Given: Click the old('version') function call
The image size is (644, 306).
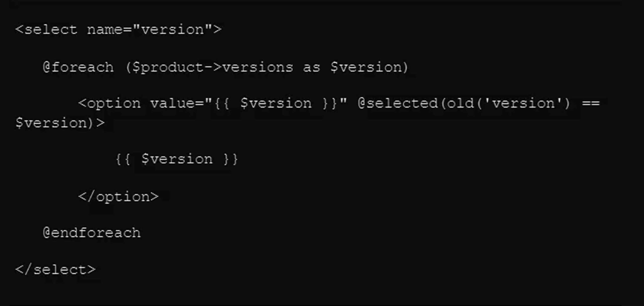Looking at the screenshot, I should click(505, 103).
